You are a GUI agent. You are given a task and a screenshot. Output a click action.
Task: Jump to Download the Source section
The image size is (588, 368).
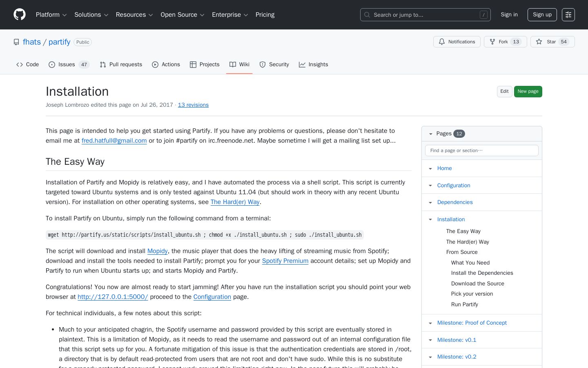478,284
